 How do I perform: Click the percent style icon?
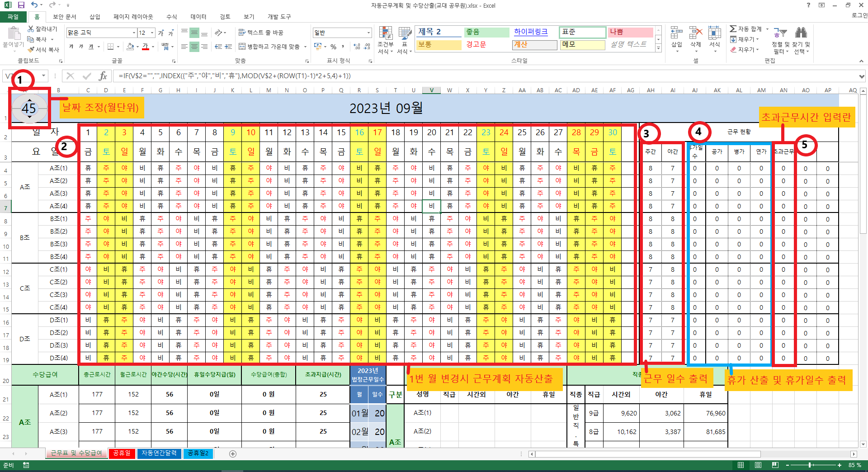(333, 47)
